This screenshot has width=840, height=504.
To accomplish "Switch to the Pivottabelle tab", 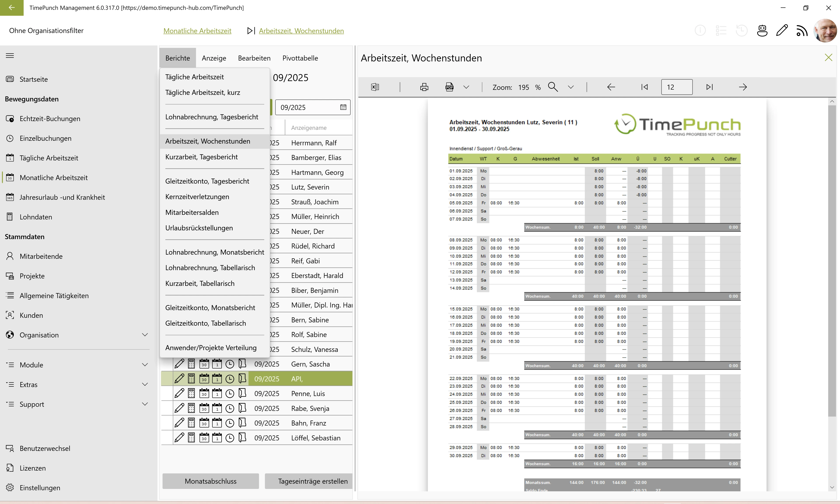I will pos(300,58).
